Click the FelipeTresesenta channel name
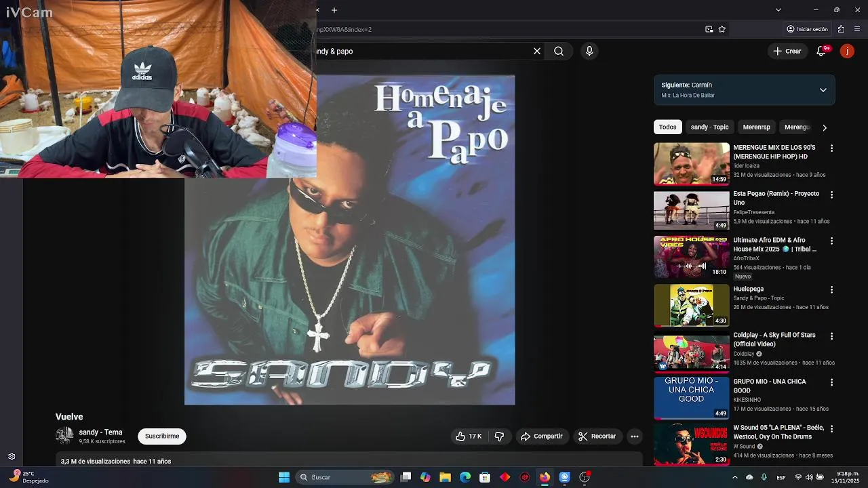 pyautogui.click(x=753, y=212)
